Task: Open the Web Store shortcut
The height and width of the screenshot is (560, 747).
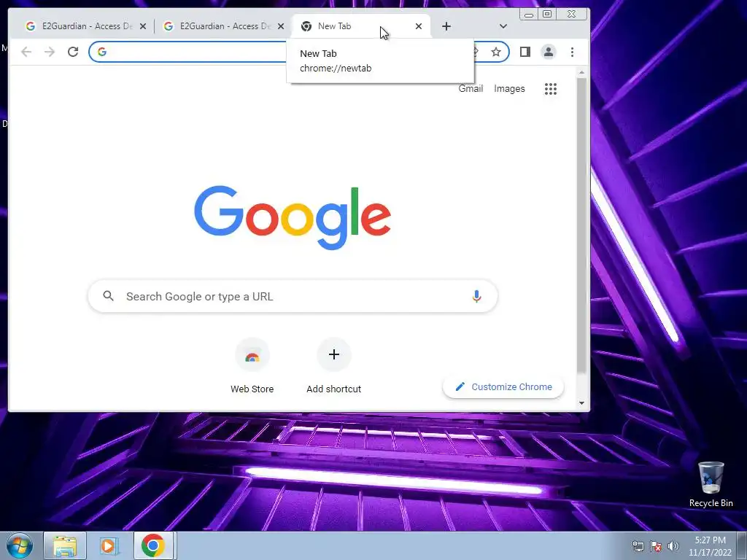Action: pos(252,366)
